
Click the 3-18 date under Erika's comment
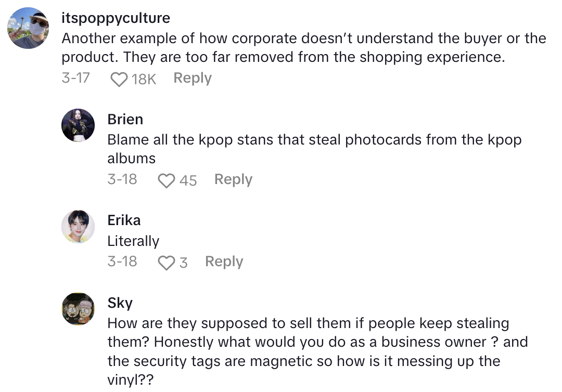point(122,262)
